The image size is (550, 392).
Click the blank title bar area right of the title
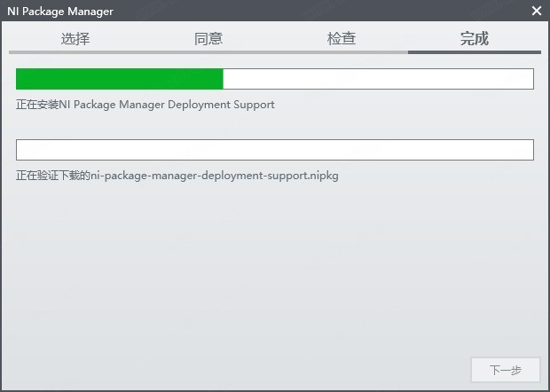(310, 11)
